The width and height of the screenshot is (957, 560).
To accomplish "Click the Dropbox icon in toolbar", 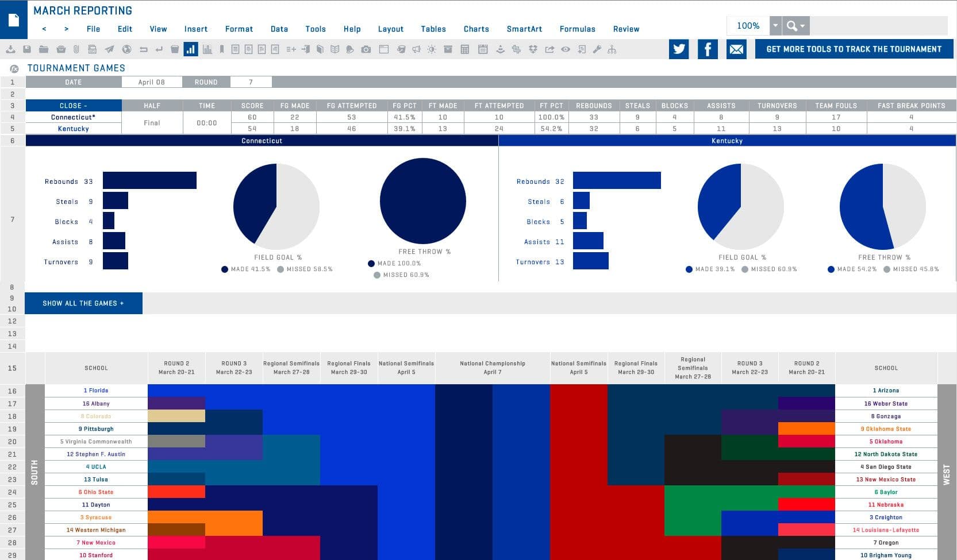I will [x=533, y=49].
